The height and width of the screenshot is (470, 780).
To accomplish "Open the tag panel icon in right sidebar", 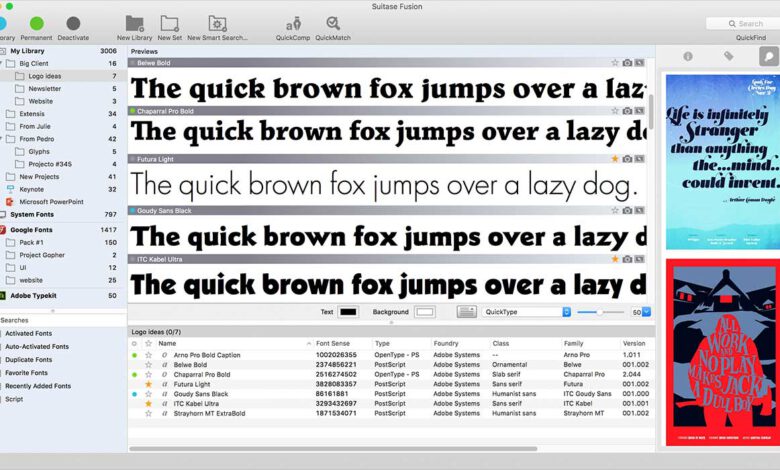I will tap(728, 56).
